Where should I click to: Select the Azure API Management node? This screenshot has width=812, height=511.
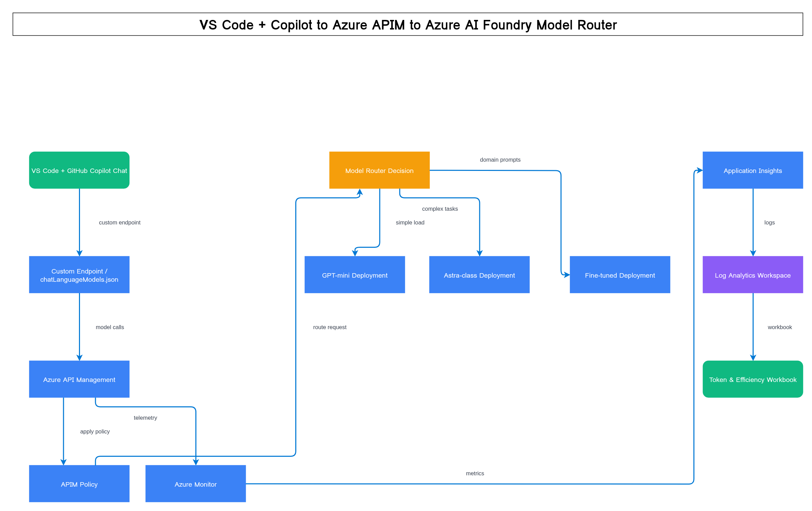79,379
